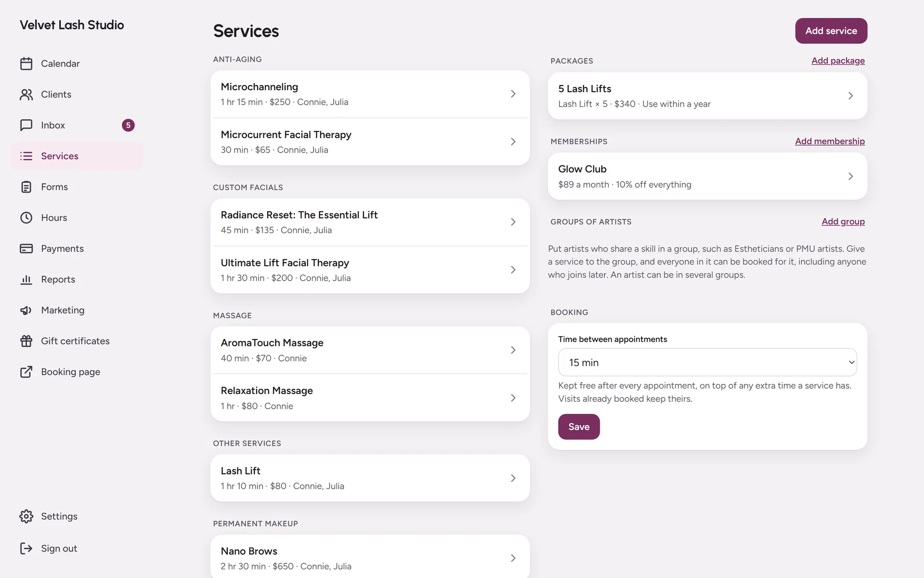Click the Nano Brows service name
The height and width of the screenshot is (578, 924).
click(x=249, y=551)
